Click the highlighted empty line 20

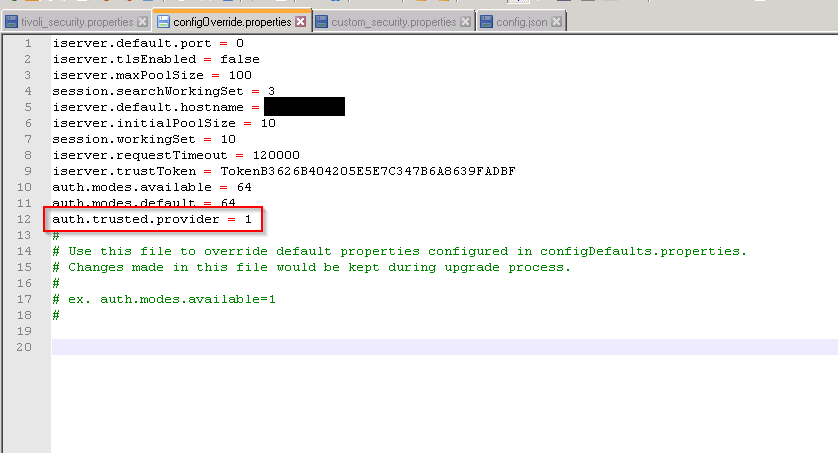445,347
